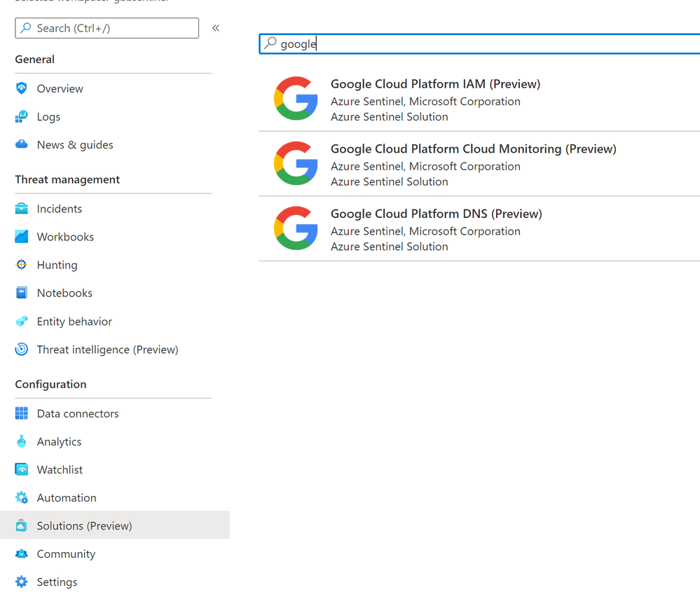Click the Settings gear icon
Screen dimensions: 700x599
click(22, 581)
